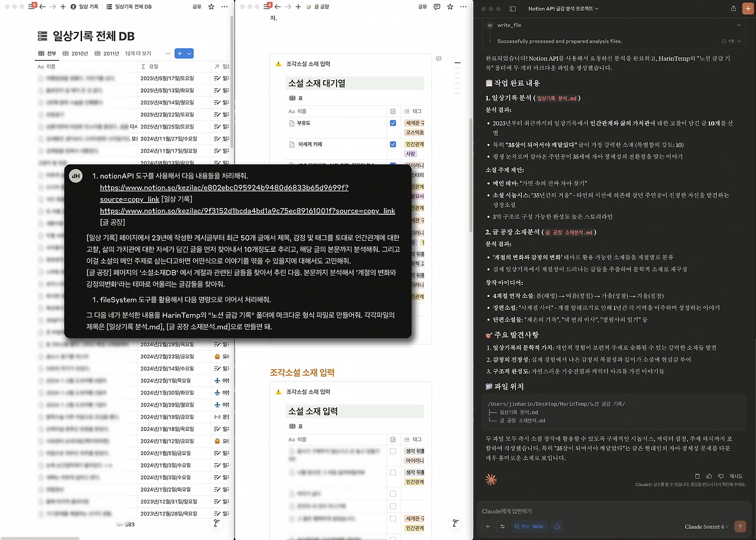Check the second row checkbox in 소설 소재 입력
The image size is (756, 540).
pyautogui.click(x=393, y=472)
